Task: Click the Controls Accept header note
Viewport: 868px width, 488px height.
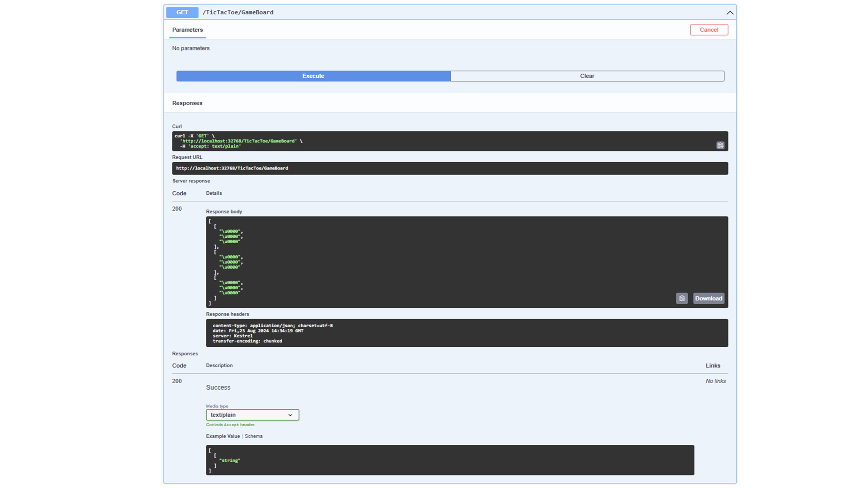Action: tap(231, 425)
